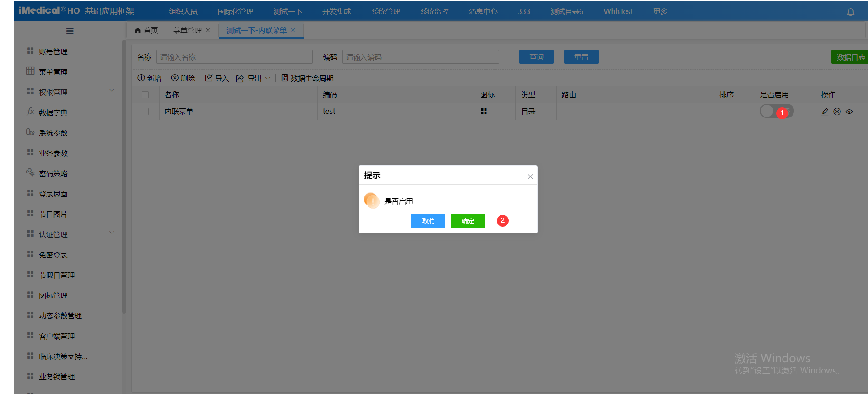Click the edit pencil icon for 内联菜单
The width and height of the screenshot is (868, 401).
825,112
